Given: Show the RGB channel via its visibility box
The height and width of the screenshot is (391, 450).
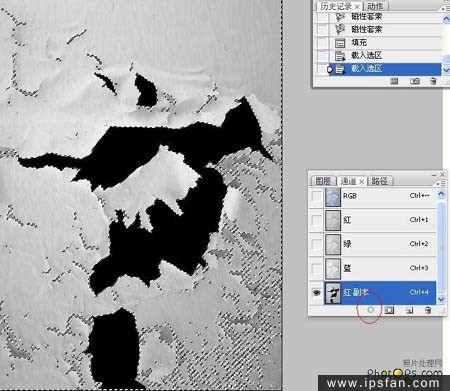Looking at the screenshot, I should (316, 196).
